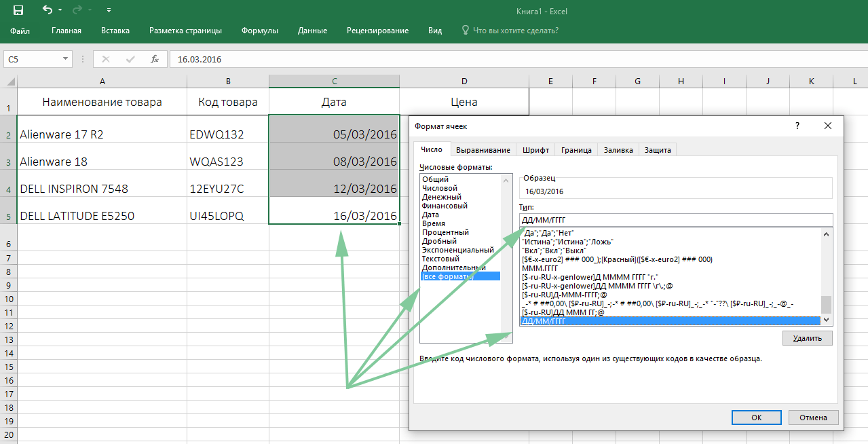Open Customize Quick Access Toolbar dropdown
The width and height of the screenshot is (868, 444).
(x=110, y=11)
